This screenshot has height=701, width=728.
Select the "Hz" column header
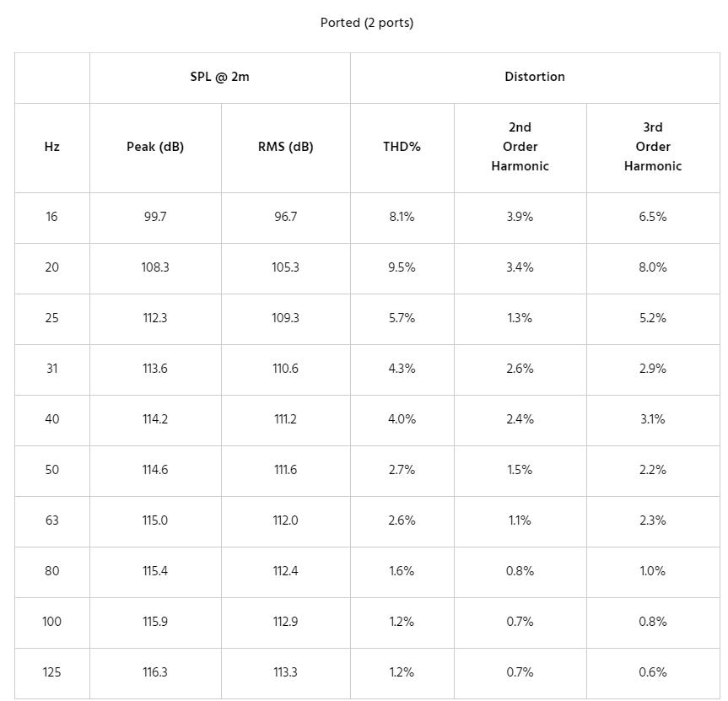(x=52, y=147)
